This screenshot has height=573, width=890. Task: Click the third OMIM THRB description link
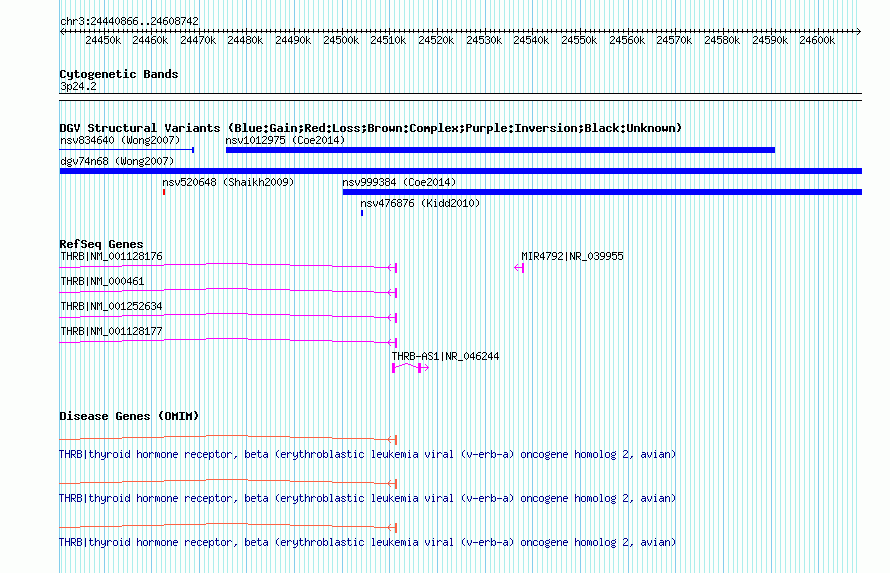tap(367, 542)
